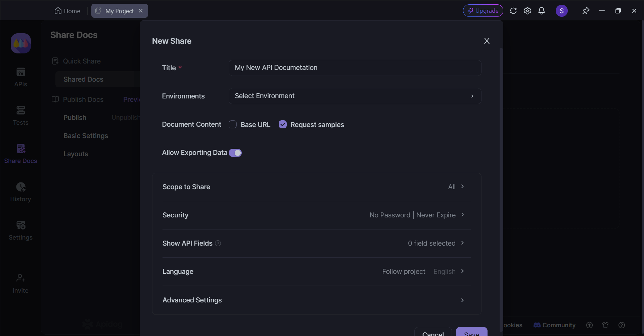Click the sync refresh icon
This screenshot has width=644, height=336.
click(513, 11)
